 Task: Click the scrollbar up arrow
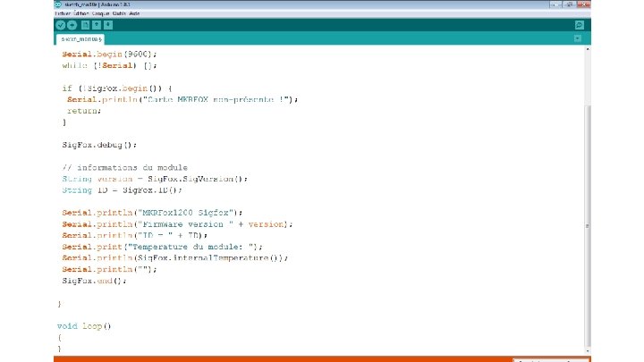tap(588, 49)
